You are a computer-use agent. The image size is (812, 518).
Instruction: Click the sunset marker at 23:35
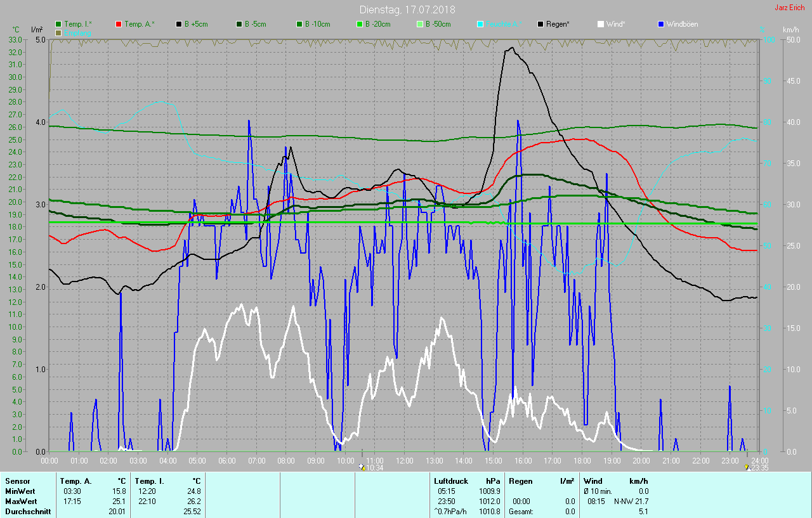point(747,467)
